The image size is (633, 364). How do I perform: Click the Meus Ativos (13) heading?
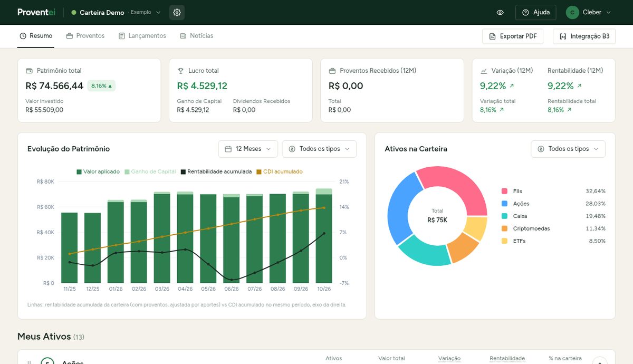pos(51,337)
